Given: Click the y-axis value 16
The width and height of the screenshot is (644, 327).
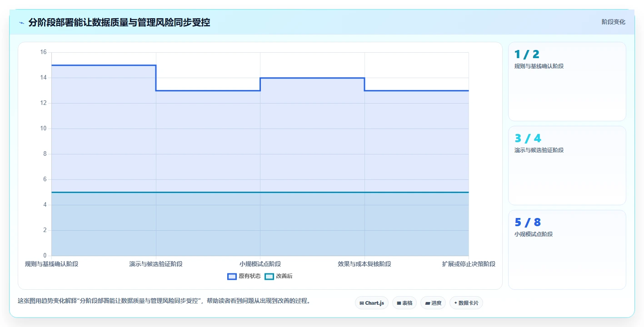Looking at the screenshot, I should pyautogui.click(x=44, y=52).
